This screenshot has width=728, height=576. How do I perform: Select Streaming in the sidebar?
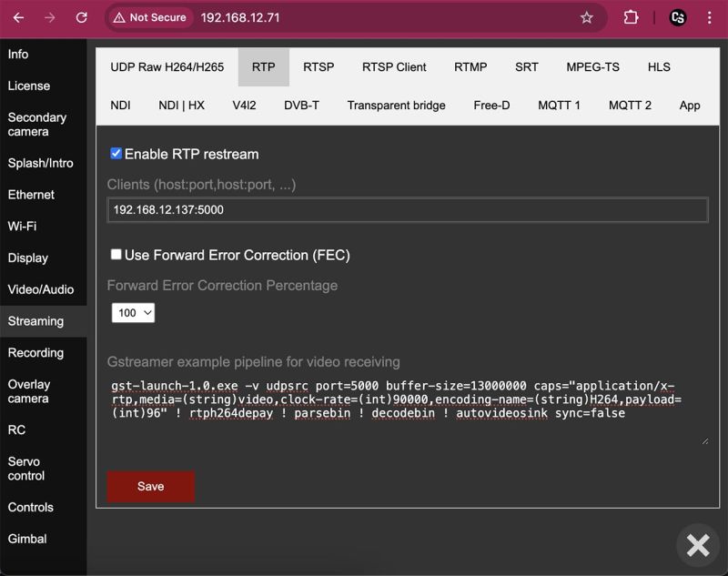[x=43, y=321]
